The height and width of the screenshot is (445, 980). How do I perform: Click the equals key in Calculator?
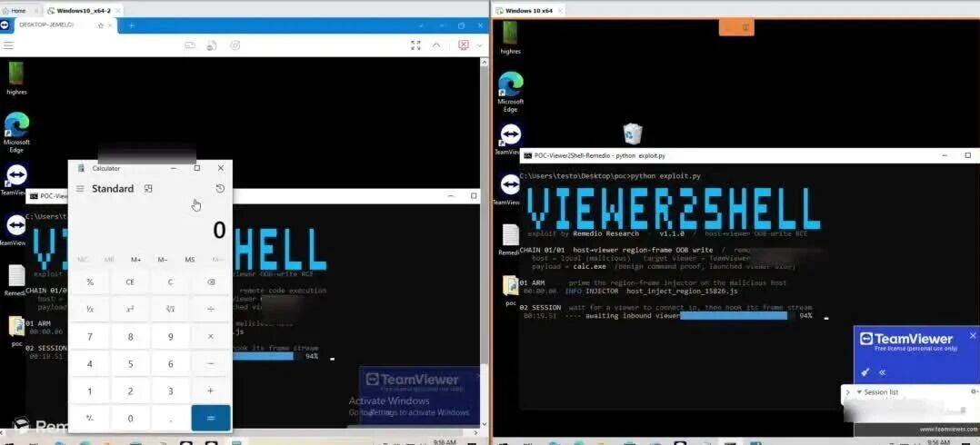(211, 418)
